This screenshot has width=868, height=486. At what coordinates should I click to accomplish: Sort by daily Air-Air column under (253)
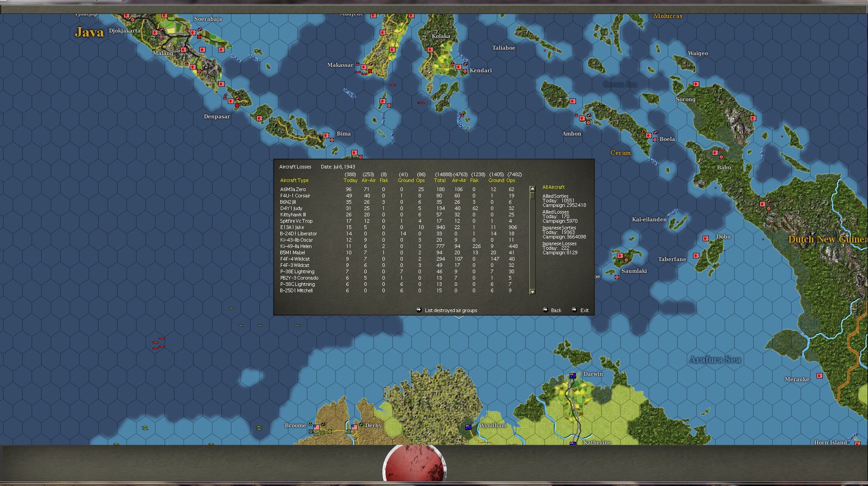368,180
